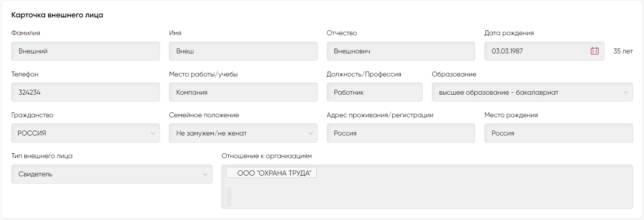The image size is (644, 220).
Task: Click the Свидетель value in type selector
Action: (36, 174)
